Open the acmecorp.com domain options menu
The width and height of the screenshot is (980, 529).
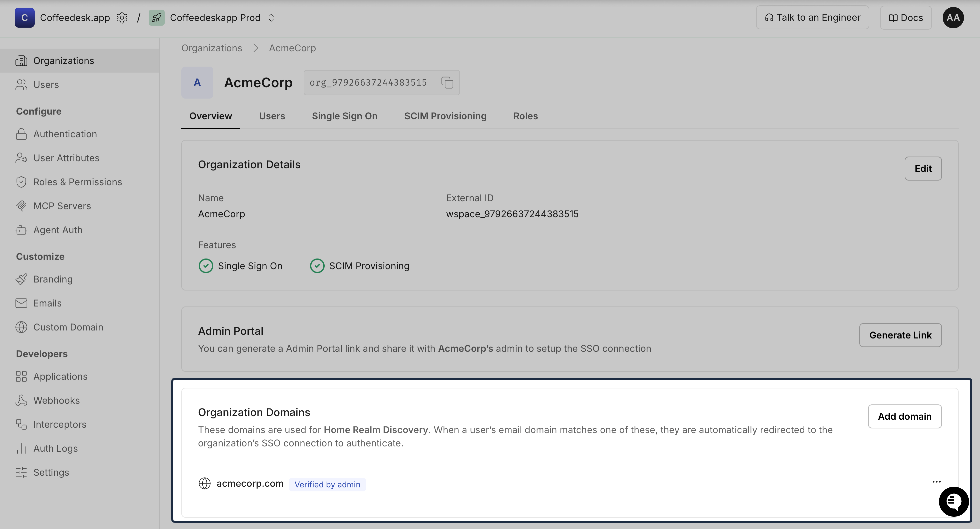tap(937, 482)
